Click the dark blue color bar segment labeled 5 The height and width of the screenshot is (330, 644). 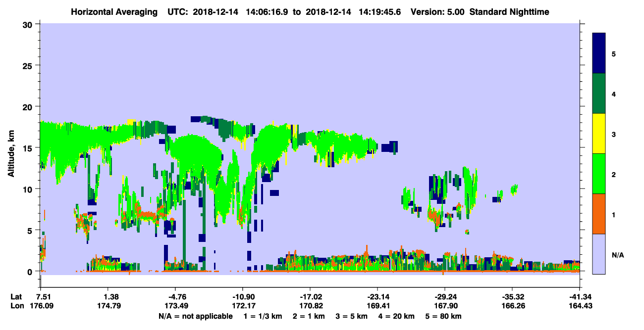[598, 53]
